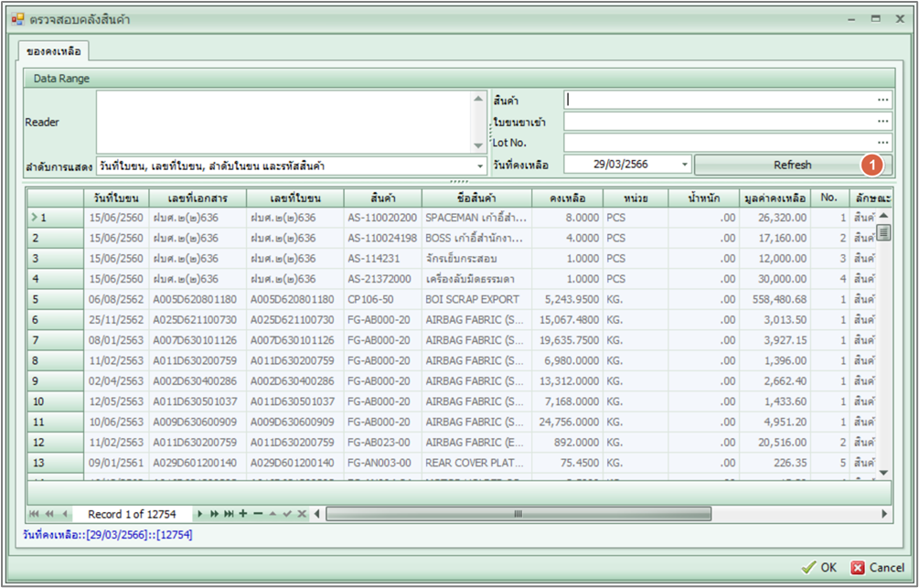Image resolution: width=919 pixels, height=588 pixels.
Task: Click the Reader text area
Action: (x=283, y=121)
